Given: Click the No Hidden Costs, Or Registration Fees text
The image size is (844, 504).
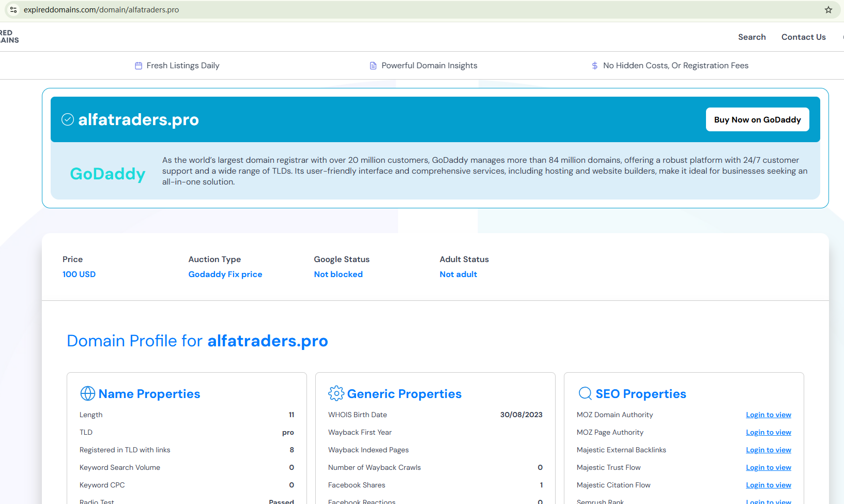Looking at the screenshot, I should point(676,66).
